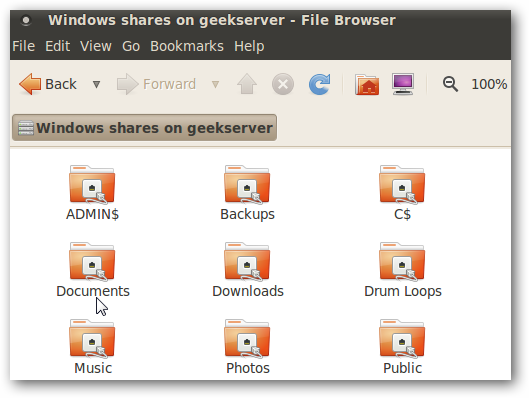Click the greyed-out Forward arrow button

click(156, 84)
